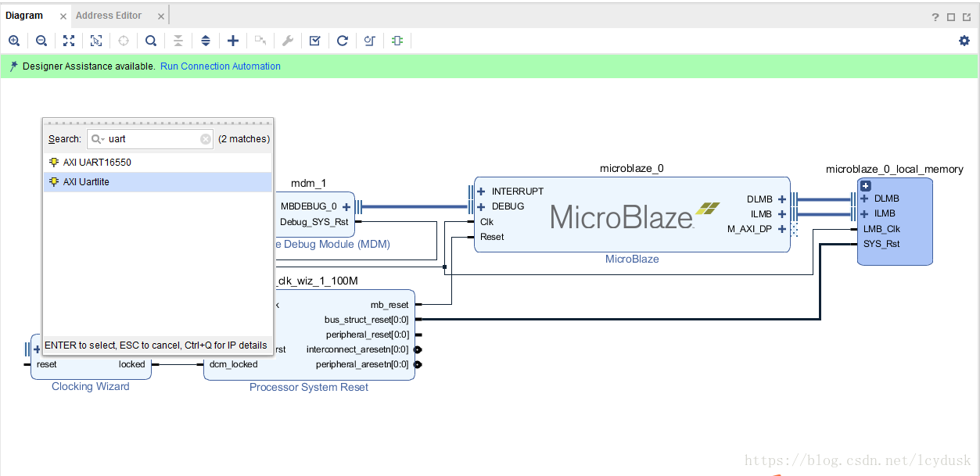The width and height of the screenshot is (980, 476).
Task: Expand all blocks using up-down arrows icon
Action: pyautogui.click(x=206, y=41)
